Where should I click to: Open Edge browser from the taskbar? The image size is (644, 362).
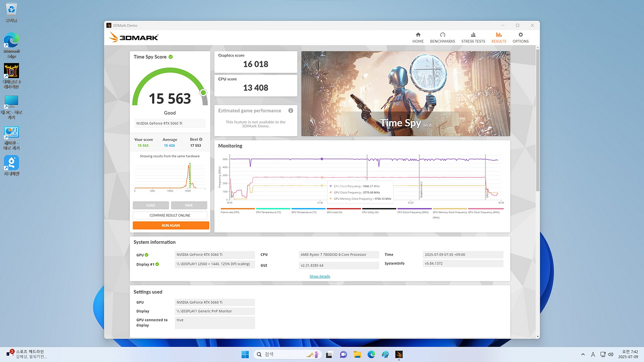[371, 354]
